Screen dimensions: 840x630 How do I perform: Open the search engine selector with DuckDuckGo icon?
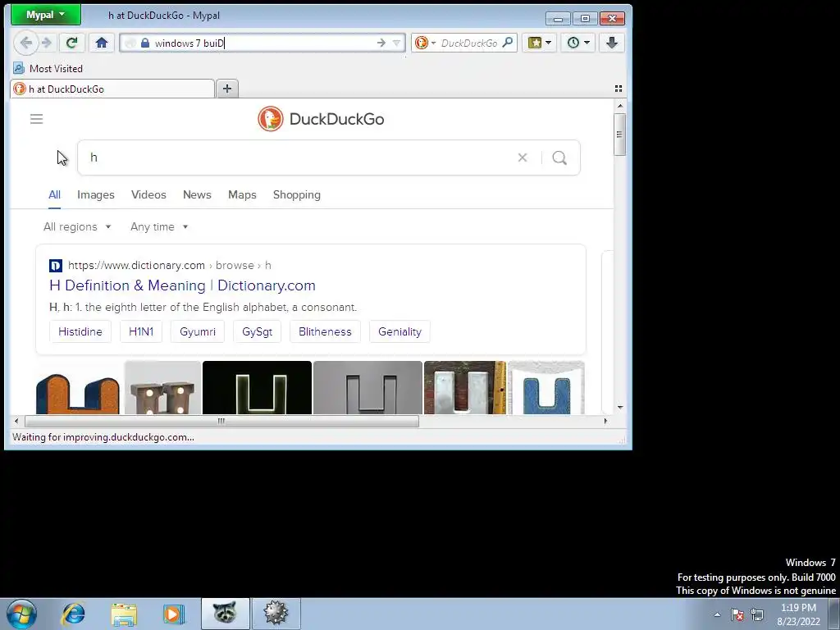[426, 43]
